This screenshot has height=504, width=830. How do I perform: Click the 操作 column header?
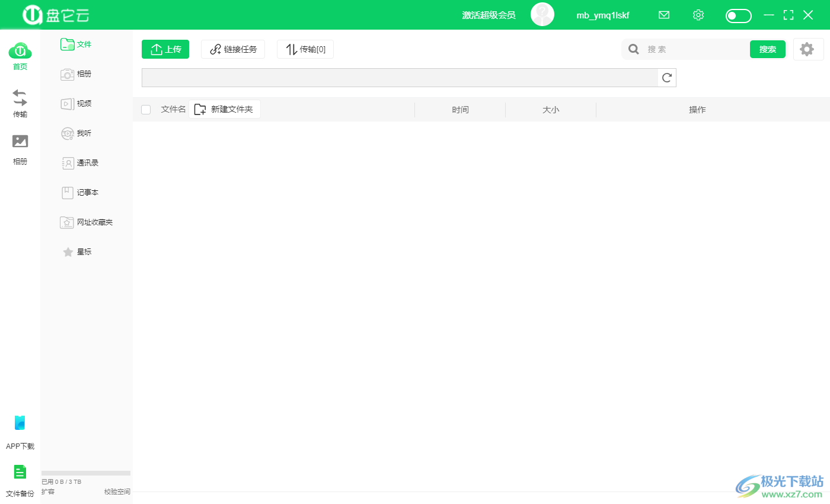(697, 110)
